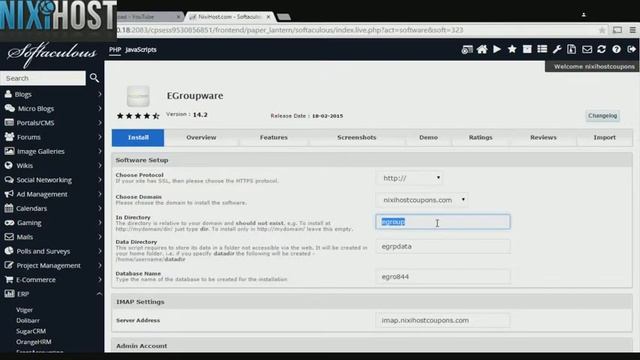Expand the Wikis category
Viewport: 640px width, 360px height.
[52, 166]
